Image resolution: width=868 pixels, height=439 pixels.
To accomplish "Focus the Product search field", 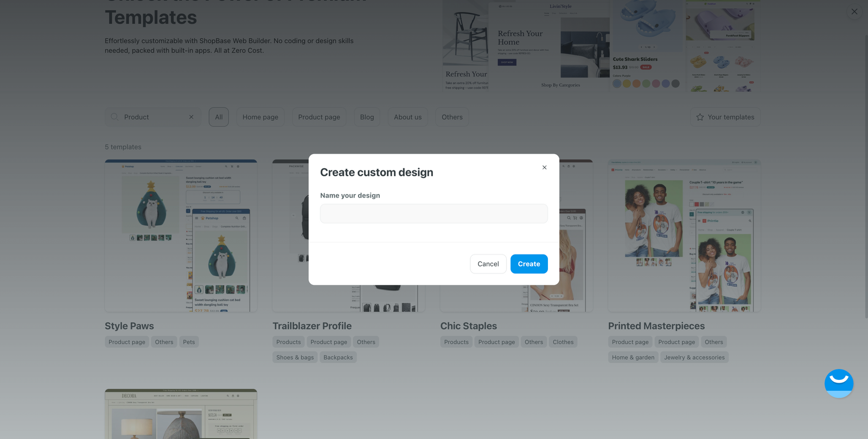I will (153, 117).
